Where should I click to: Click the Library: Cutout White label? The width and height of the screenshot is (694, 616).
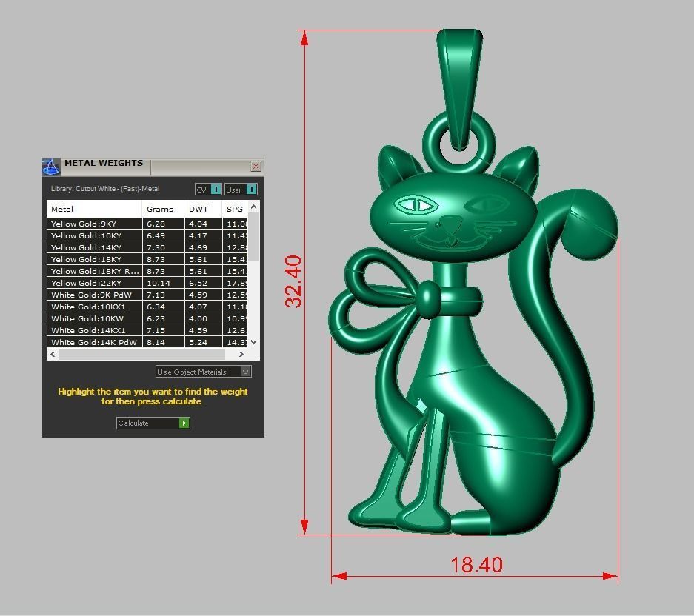point(105,189)
